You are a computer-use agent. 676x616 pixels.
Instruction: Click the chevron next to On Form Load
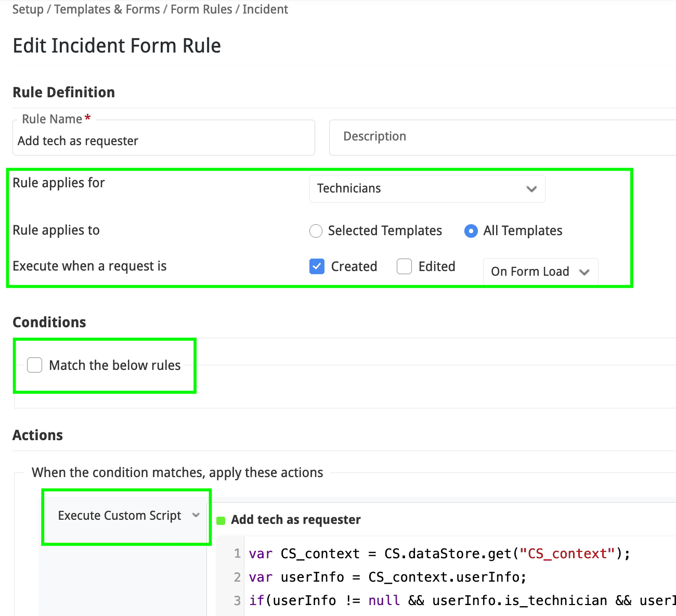click(584, 272)
